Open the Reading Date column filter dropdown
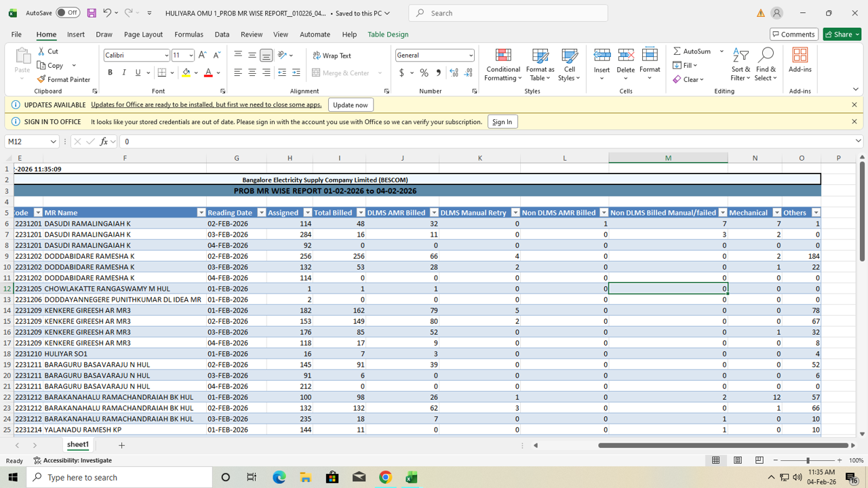This screenshot has width=868, height=488. click(261, 213)
